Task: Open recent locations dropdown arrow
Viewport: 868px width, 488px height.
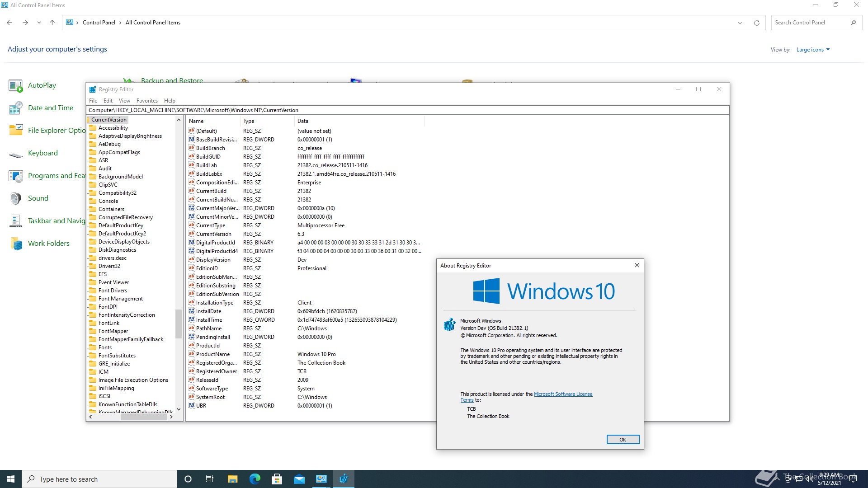Action: click(39, 23)
